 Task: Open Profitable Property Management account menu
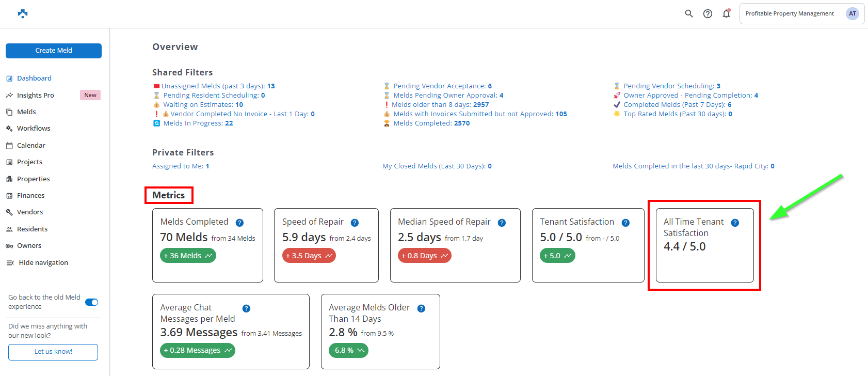789,14
